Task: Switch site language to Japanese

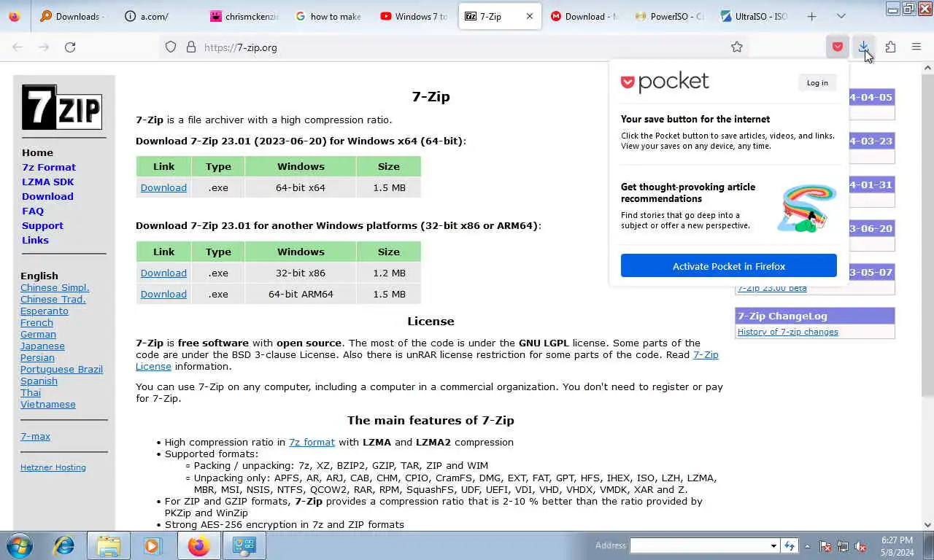Action: click(x=42, y=346)
